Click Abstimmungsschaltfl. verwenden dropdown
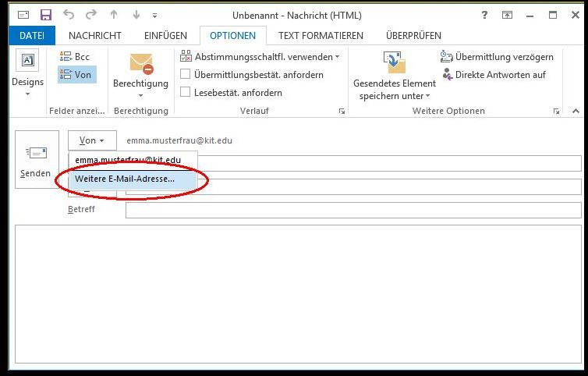The height and width of the screenshot is (376, 588). (260, 57)
